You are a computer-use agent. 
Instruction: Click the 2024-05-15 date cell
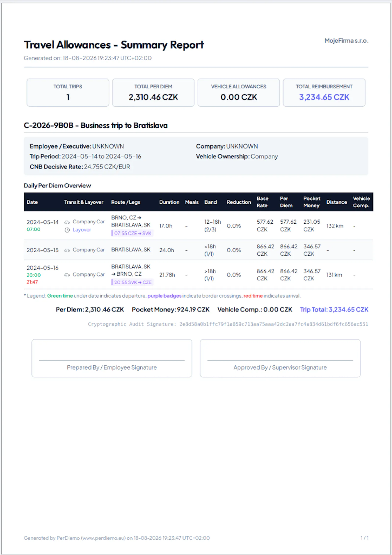(x=43, y=250)
